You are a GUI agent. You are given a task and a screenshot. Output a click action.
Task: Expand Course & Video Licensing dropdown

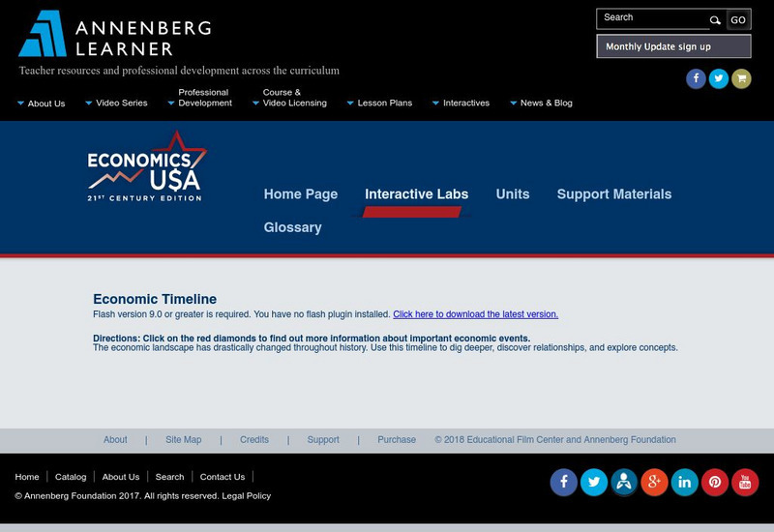pyautogui.click(x=289, y=98)
